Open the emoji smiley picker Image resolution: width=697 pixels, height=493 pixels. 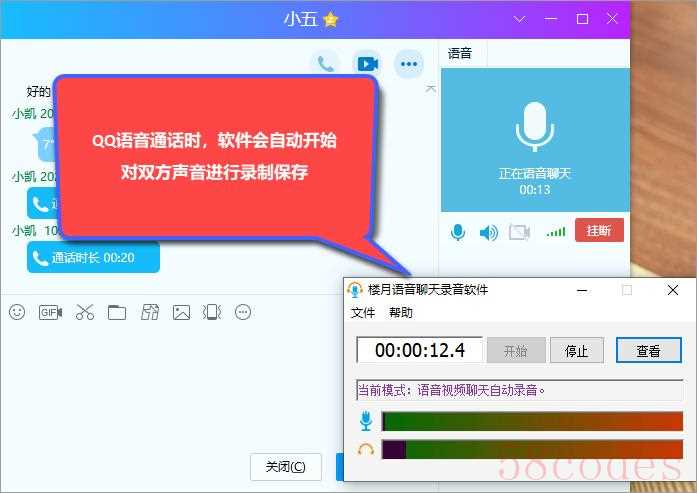point(17,312)
